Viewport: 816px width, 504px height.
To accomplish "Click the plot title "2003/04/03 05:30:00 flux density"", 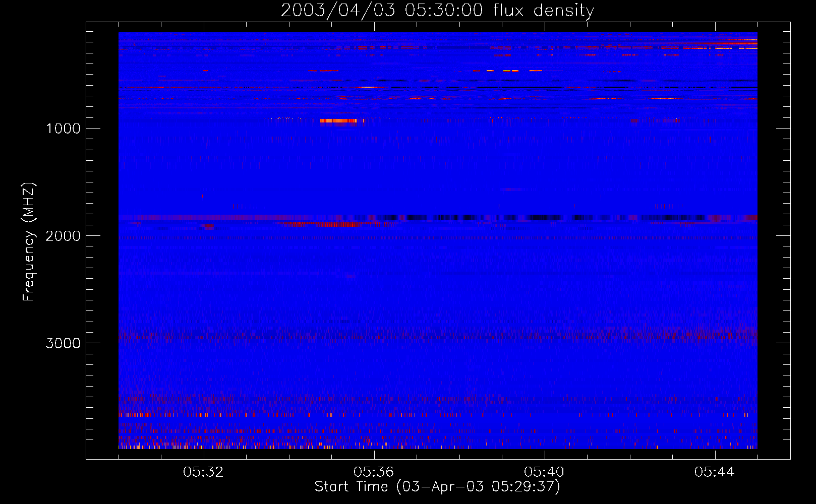I will tap(437, 11).
